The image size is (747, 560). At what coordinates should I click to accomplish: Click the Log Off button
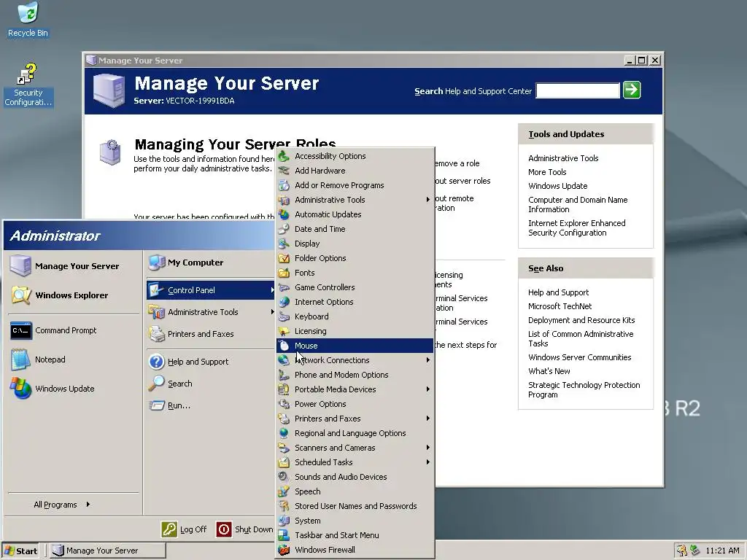(184, 529)
